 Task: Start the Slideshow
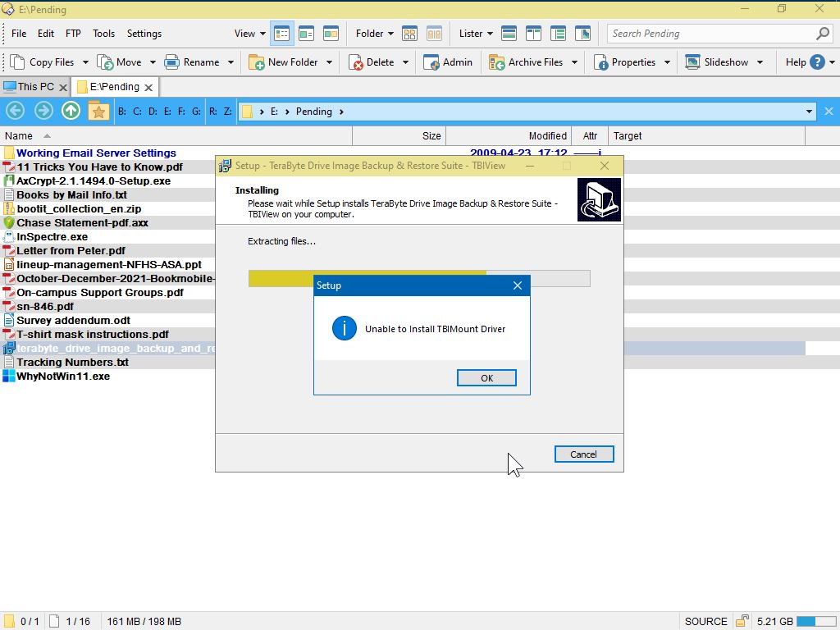[717, 62]
